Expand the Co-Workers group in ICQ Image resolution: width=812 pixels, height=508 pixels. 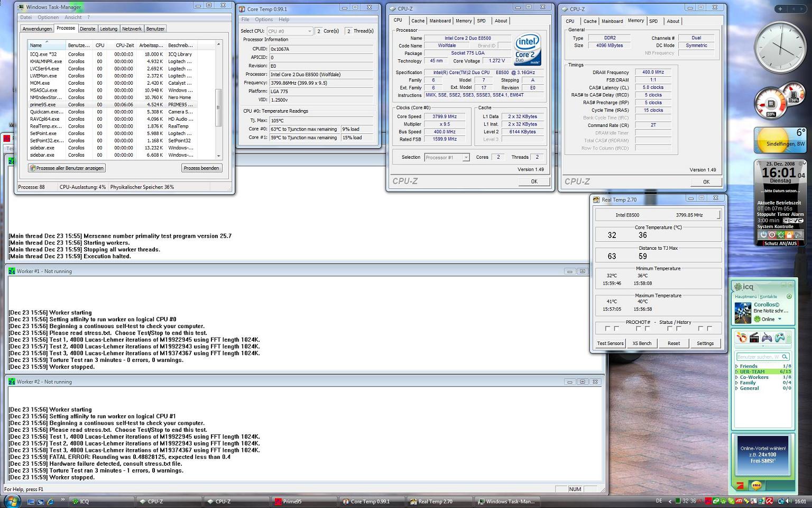(x=737, y=377)
